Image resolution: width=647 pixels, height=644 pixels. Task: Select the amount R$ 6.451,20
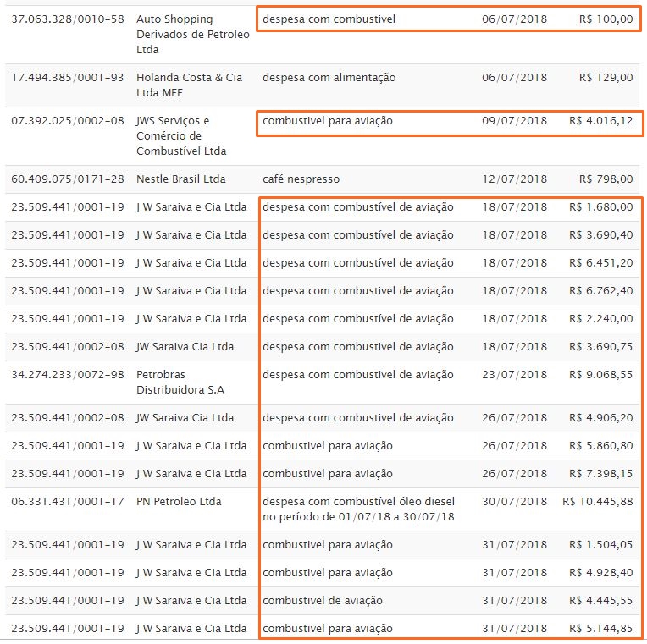pos(600,263)
